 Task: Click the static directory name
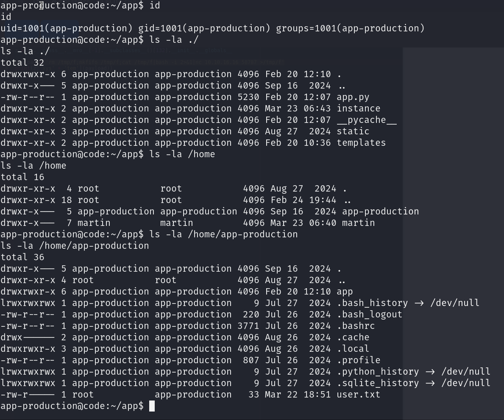[353, 131]
